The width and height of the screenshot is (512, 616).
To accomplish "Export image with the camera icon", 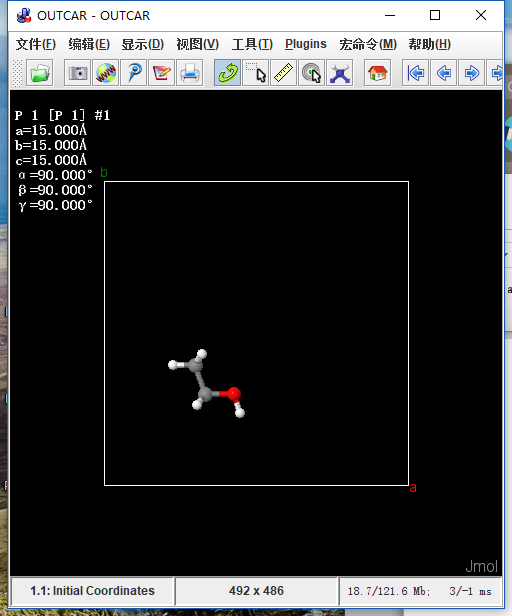I will 77,73.
